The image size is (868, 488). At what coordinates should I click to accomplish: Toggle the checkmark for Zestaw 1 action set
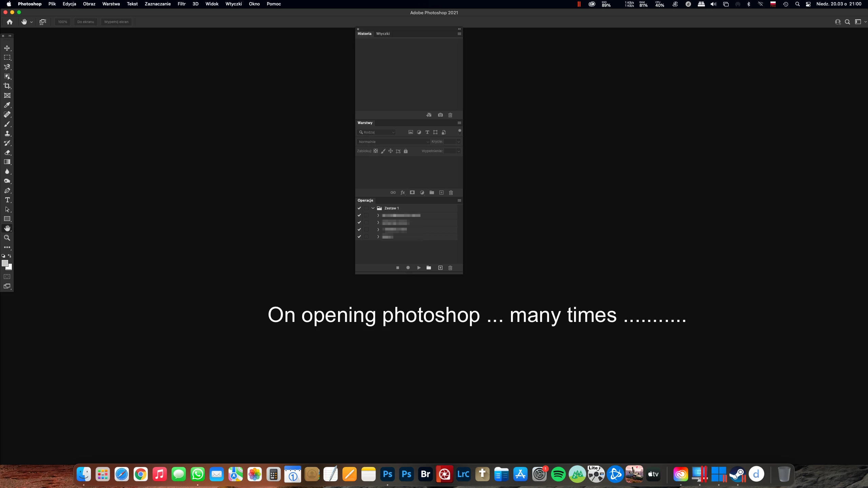pos(359,208)
